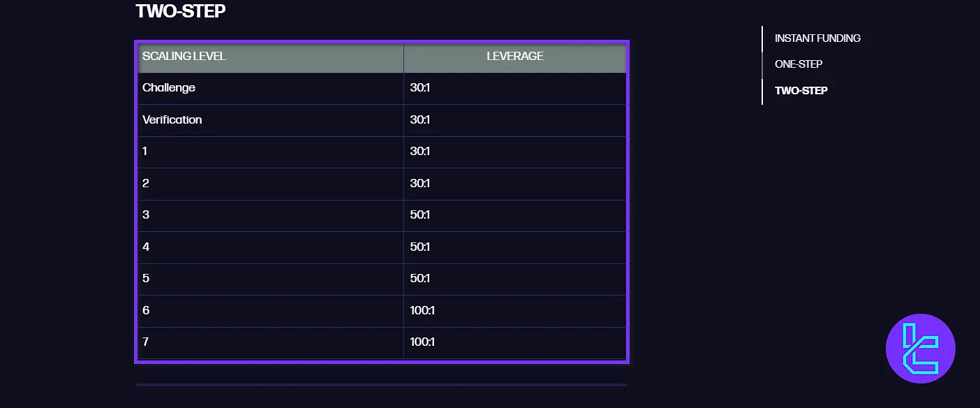980x408 pixels.
Task: Click scaling level 2 cell
Action: point(146,184)
